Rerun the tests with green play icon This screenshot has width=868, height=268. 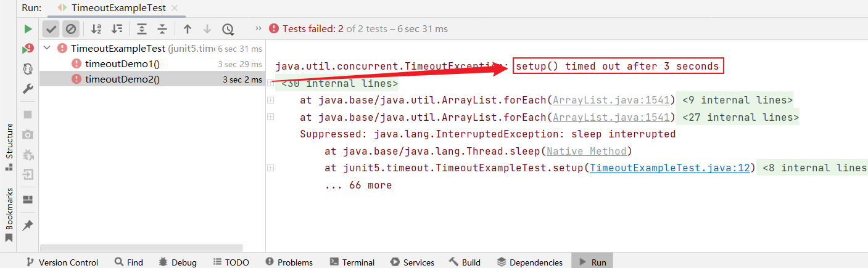(x=28, y=29)
